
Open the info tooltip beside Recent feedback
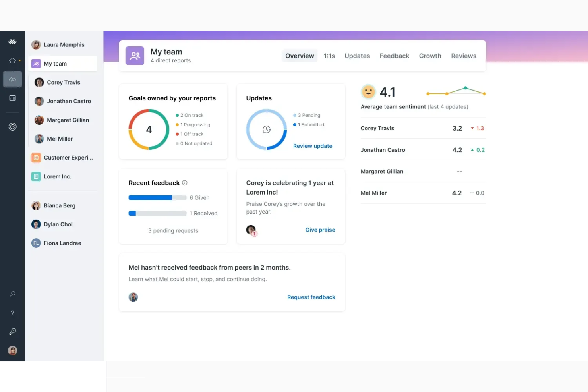click(x=184, y=183)
